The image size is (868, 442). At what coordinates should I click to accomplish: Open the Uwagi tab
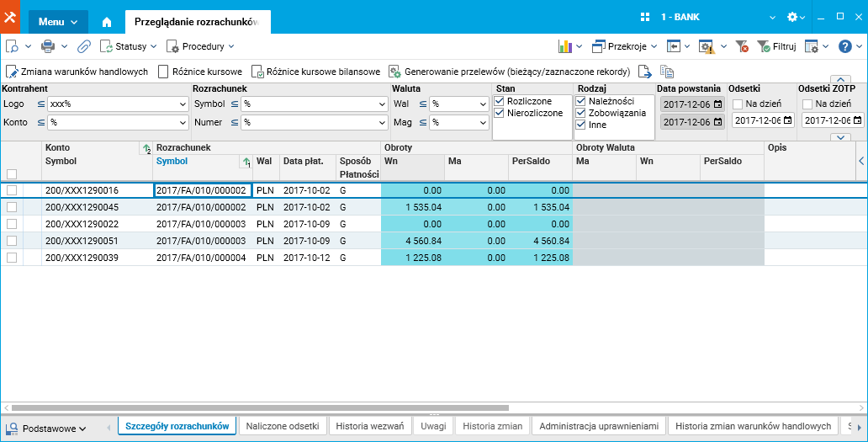(433, 426)
